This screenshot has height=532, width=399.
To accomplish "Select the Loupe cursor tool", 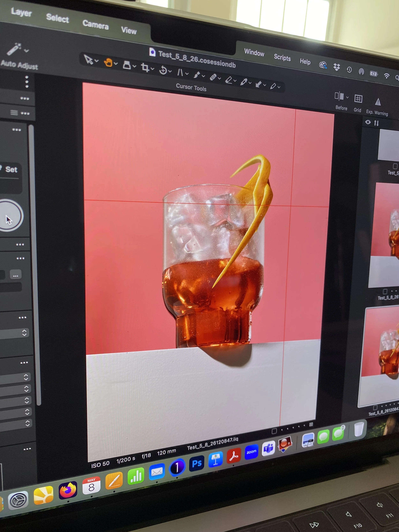I will [x=127, y=65].
